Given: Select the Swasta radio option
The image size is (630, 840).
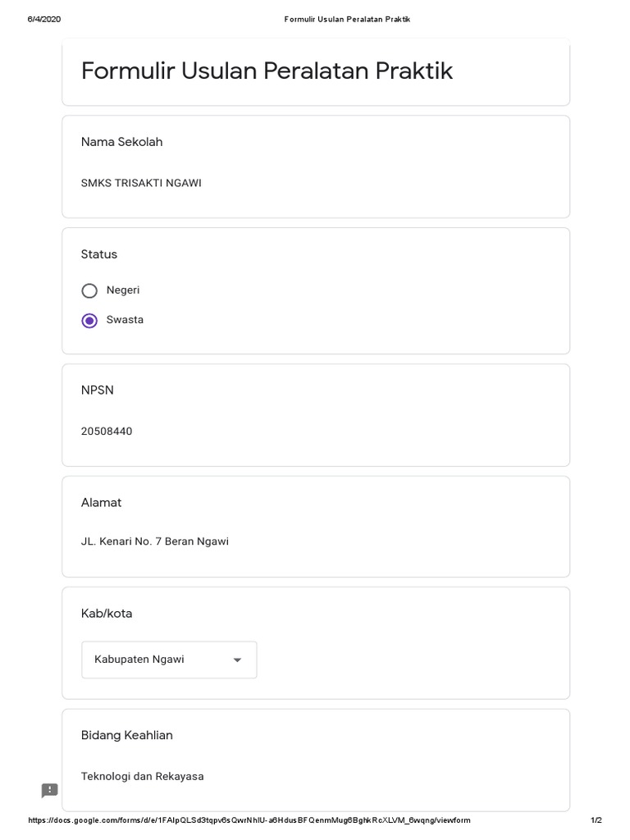Looking at the screenshot, I should [89, 321].
